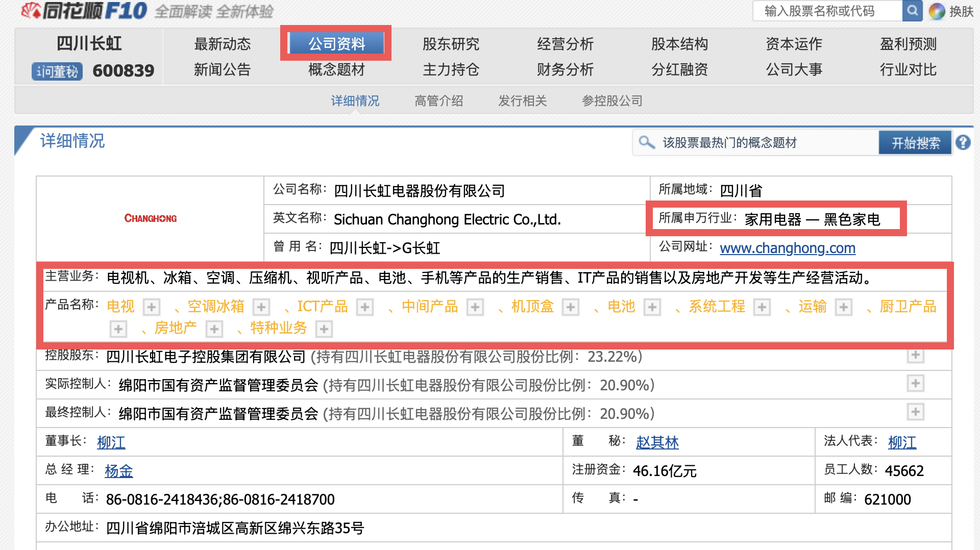Select the registered capital 46.16亿元 value
Image resolution: width=980 pixels, height=550 pixels.
tap(665, 471)
